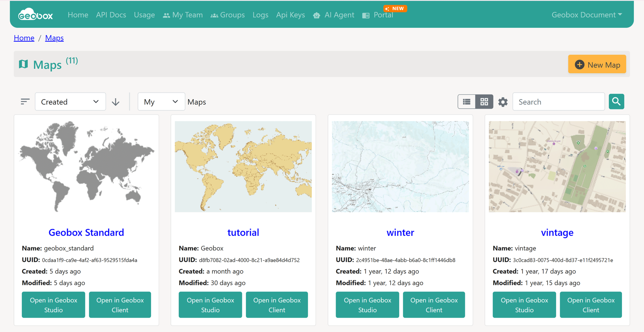Click the green search magnifier button
Image resolution: width=644 pixels, height=332 pixels.
coord(616,102)
